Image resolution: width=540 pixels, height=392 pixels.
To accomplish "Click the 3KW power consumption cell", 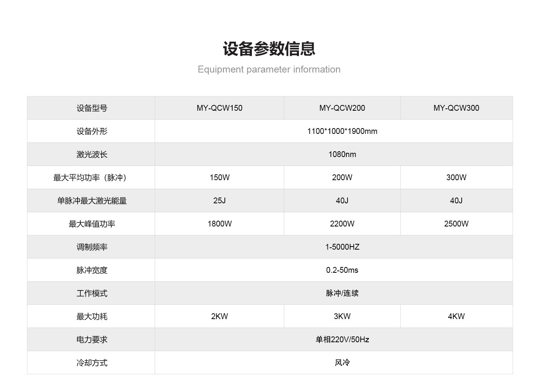I will click(x=342, y=316).
